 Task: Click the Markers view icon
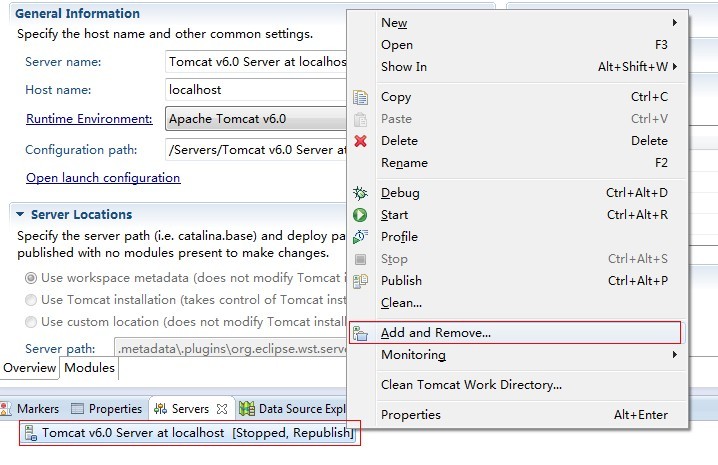(5, 409)
